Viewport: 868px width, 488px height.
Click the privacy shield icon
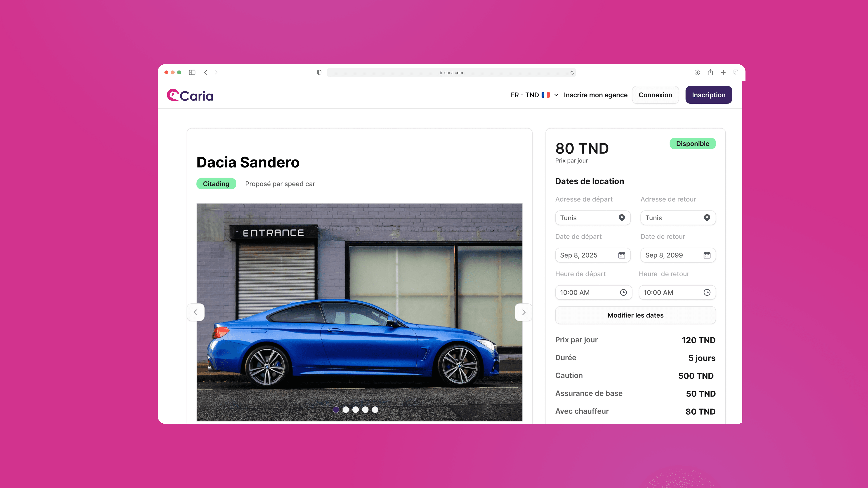(319, 72)
